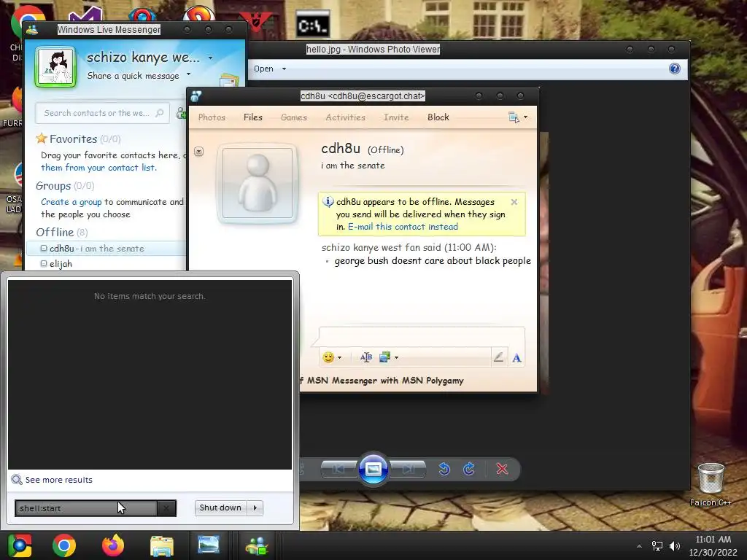Open the network icon in system tray

point(657,546)
